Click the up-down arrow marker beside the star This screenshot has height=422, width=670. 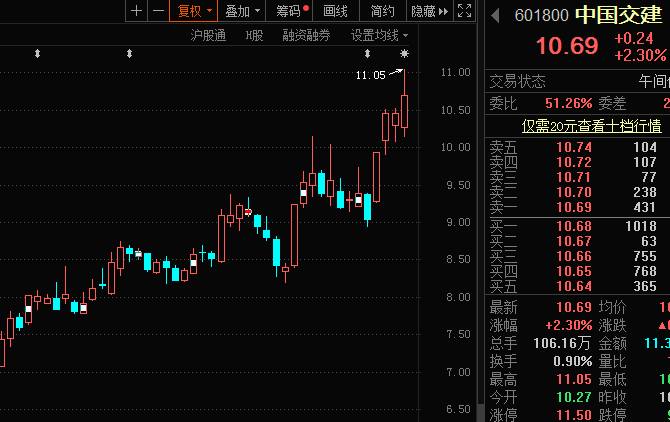pyautogui.click(x=367, y=53)
